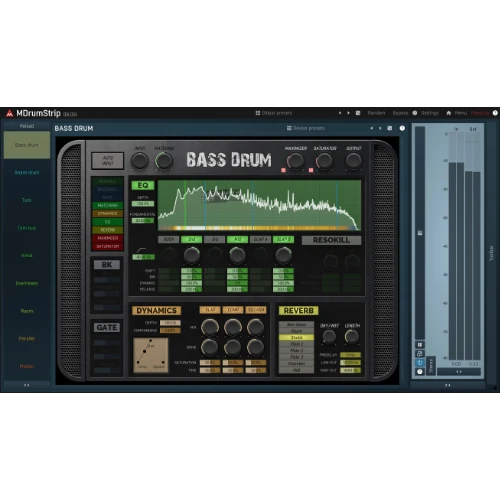Viewport: 500px width, 500px height.
Task: Expand the Toolbar side panel
Action: pyautogui.click(x=491, y=253)
